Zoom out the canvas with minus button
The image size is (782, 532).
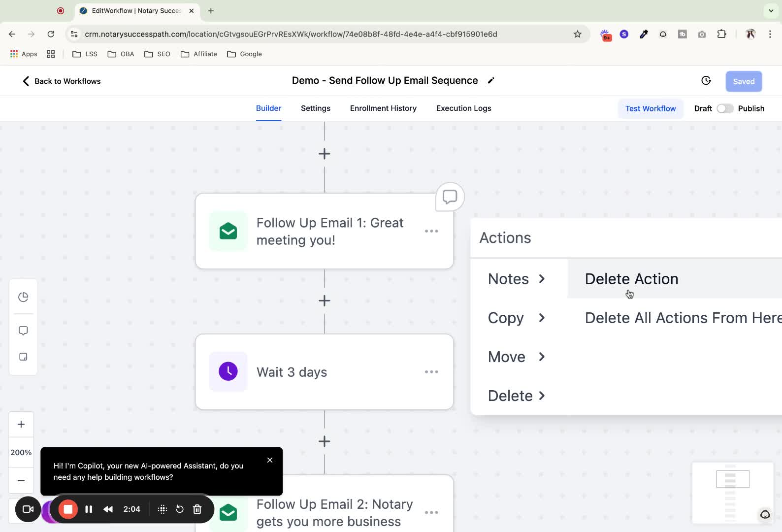coord(21,480)
